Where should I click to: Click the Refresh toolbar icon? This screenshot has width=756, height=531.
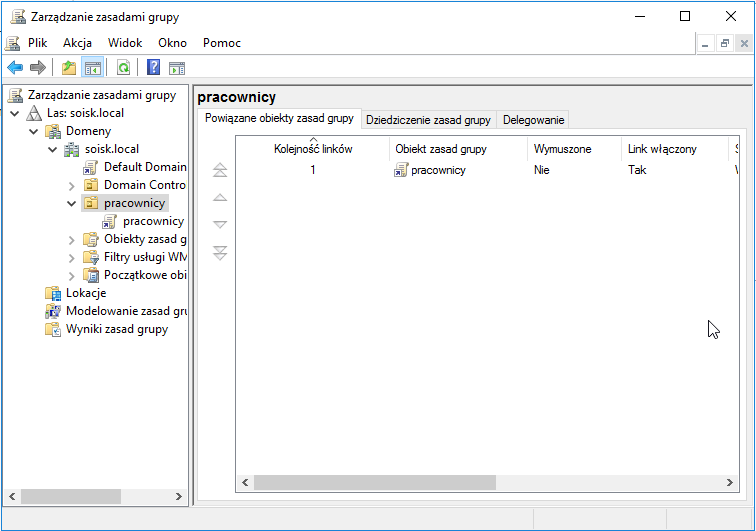[x=123, y=68]
